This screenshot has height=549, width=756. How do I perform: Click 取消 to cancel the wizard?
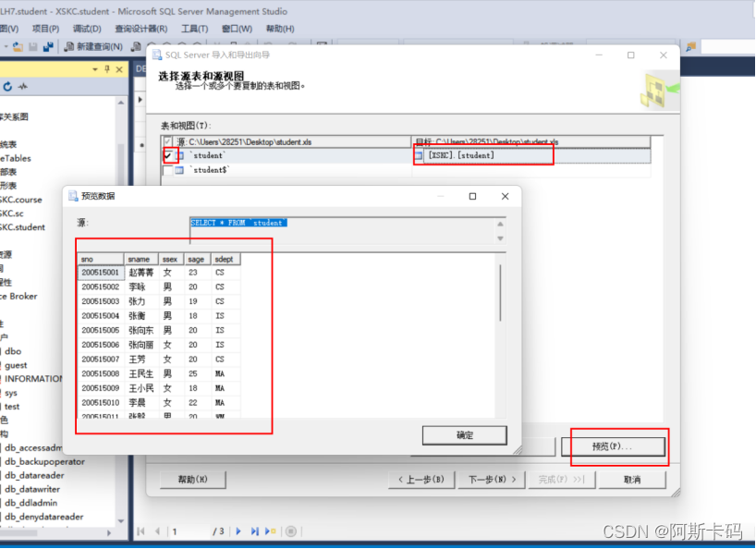pyautogui.click(x=632, y=480)
